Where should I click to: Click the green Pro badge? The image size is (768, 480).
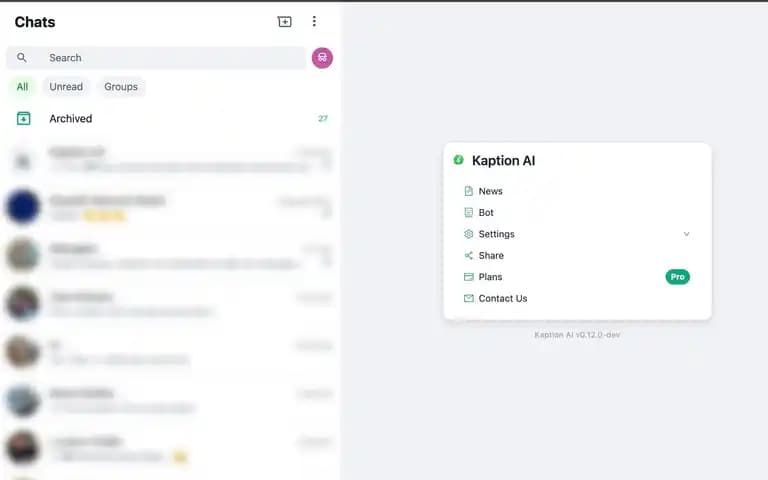click(x=677, y=277)
